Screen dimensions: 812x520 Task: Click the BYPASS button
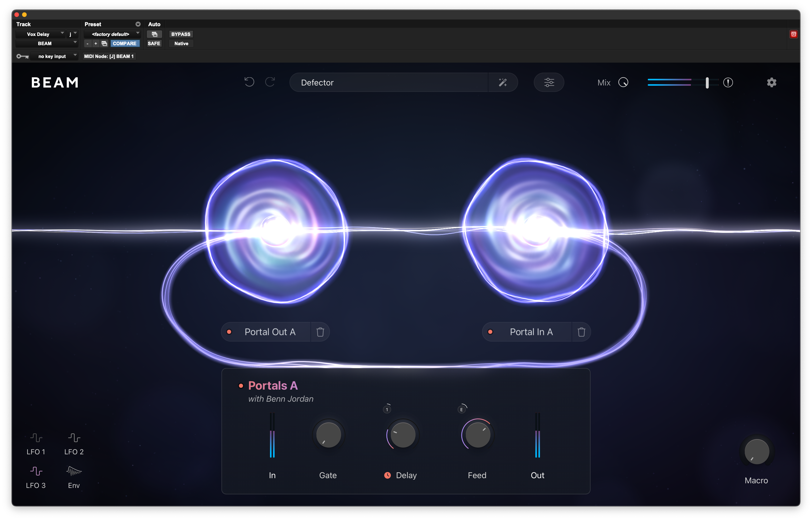181,34
